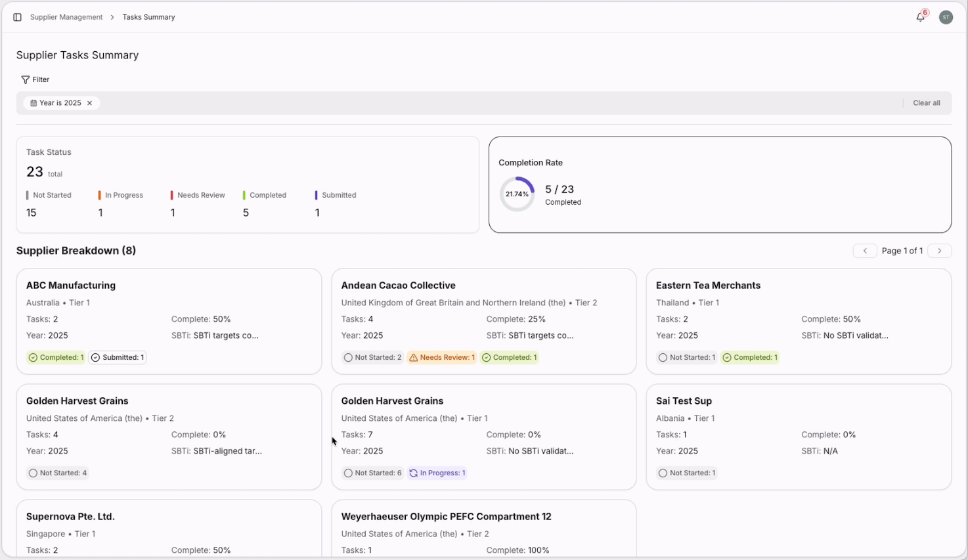Open the ST user avatar menu

(946, 17)
